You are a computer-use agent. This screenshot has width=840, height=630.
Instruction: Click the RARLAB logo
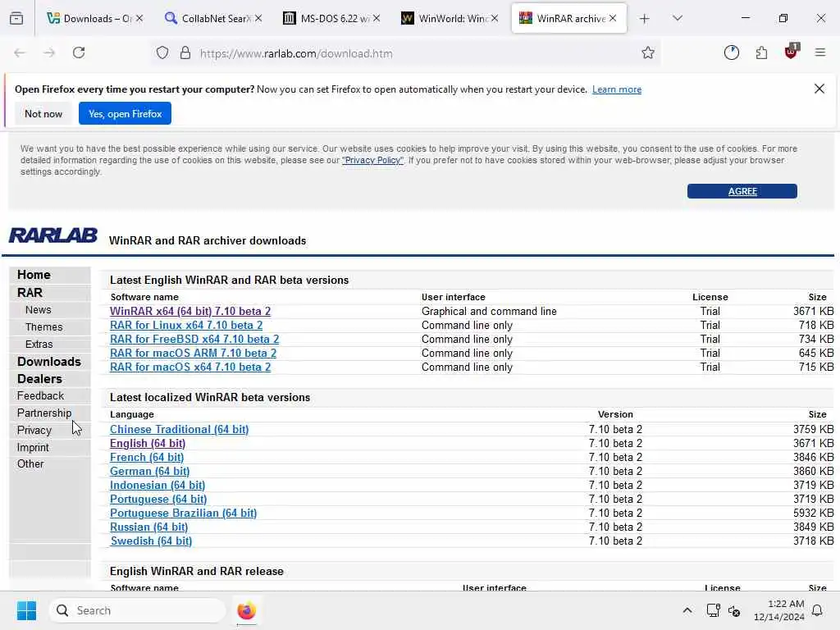pyautogui.click(x=53, y=235)
